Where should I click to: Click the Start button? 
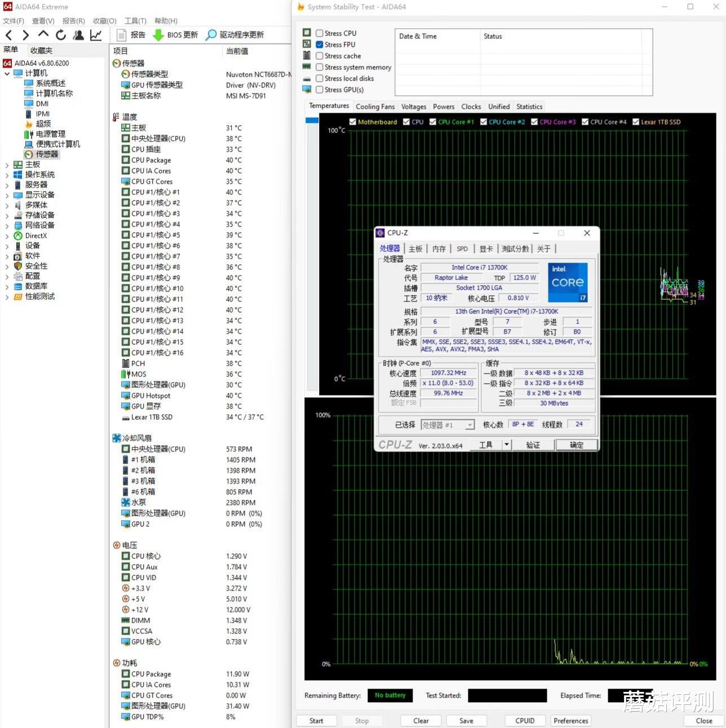point(316,721)
